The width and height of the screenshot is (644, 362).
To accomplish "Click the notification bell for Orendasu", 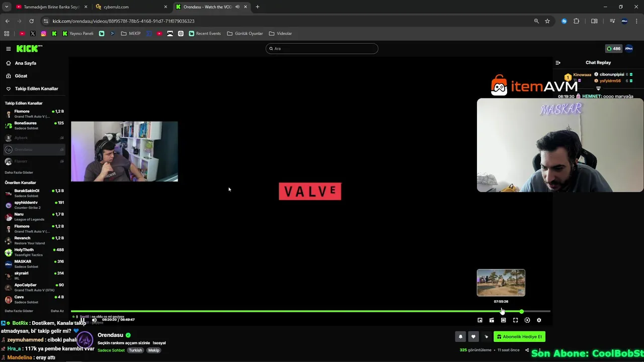I will coord(460,337).
